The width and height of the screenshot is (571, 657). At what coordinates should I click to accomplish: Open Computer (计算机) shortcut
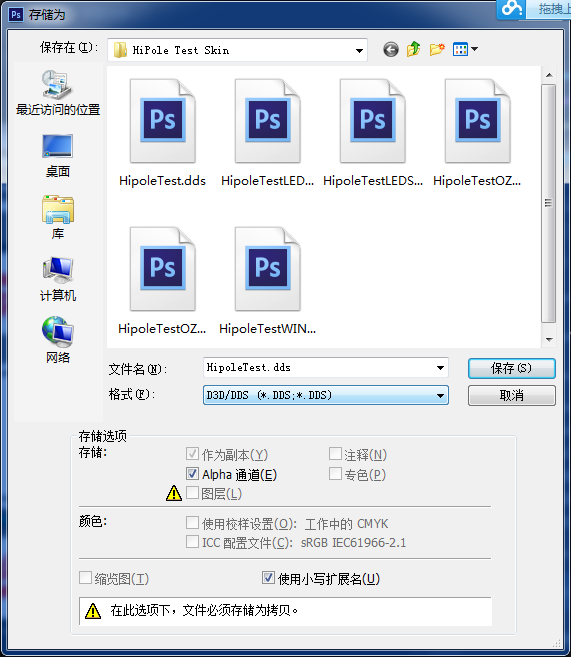click(57, 279)
